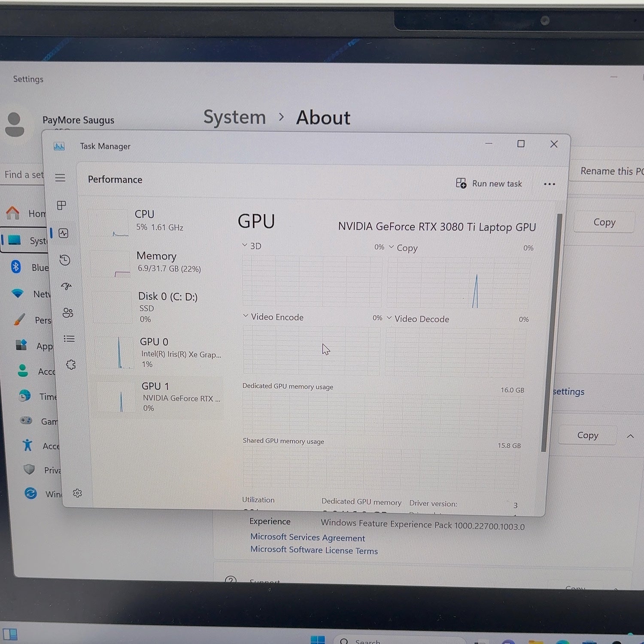This screenshot has height=644, width=644.
Task: Minimize the Task Manager window
Action: pyautogui.click(x=489, y=143)
